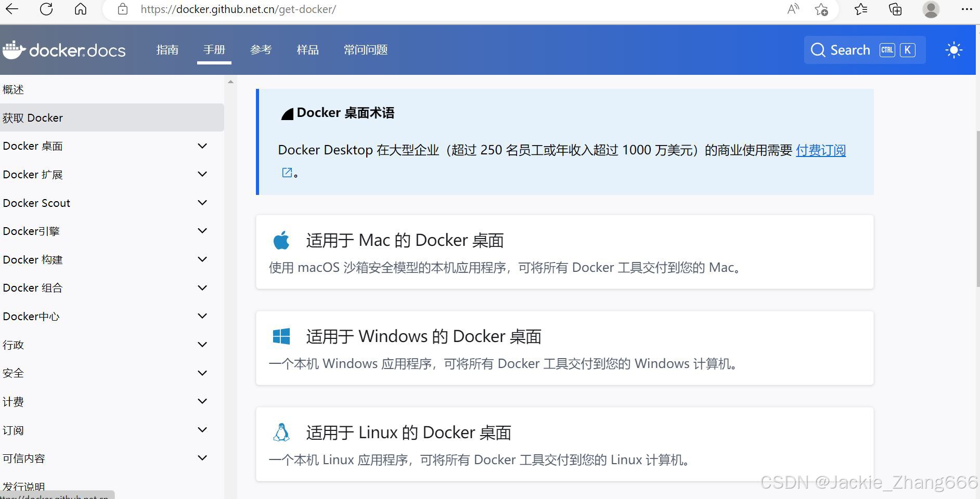Click the Search button in header
This screenshot has height=499, width=980.
865,50
